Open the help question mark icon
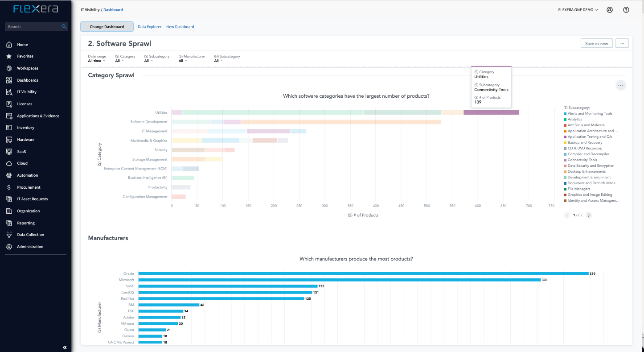The width and height of the screenshot is (644, 352). click(x=626, y=10)
